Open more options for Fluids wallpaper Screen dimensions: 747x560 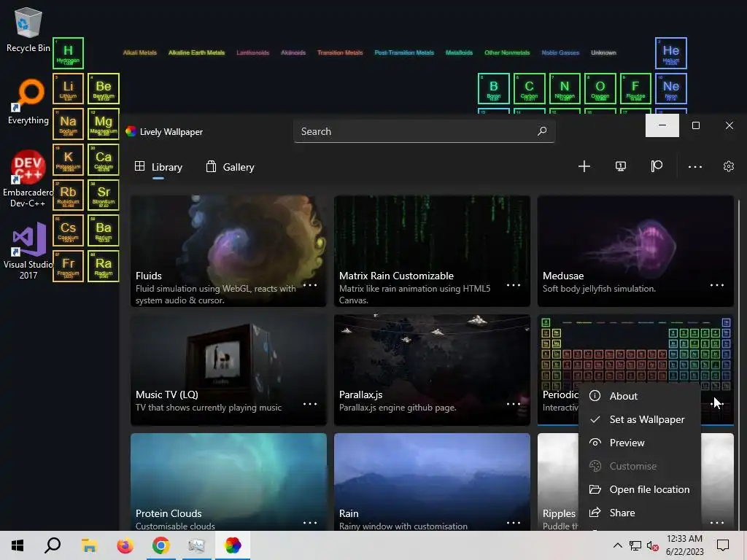click(310, 285)
